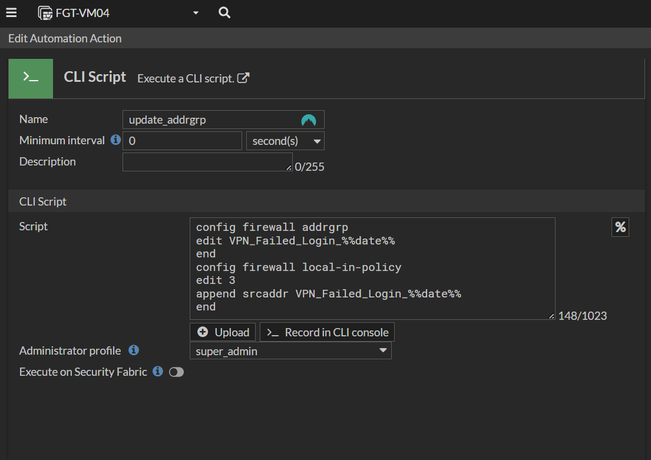Image resolution: width=651 pixels, height=460 pixels.
Task: Click the green CLI Script terminal icon
Action: (31, 78)
